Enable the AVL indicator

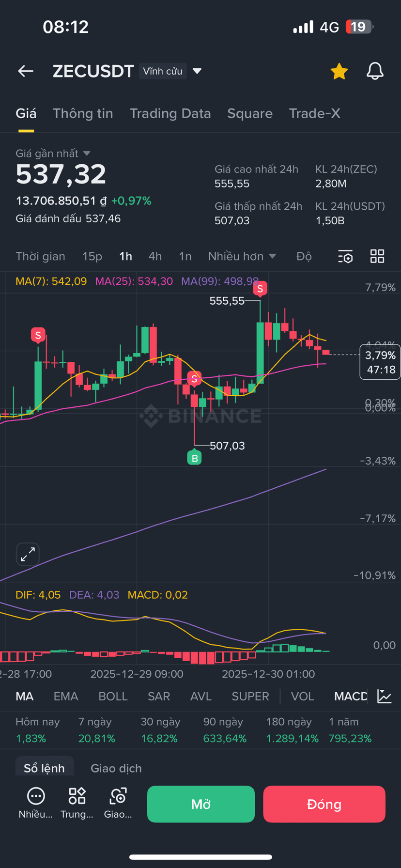(x=201, y=697)
